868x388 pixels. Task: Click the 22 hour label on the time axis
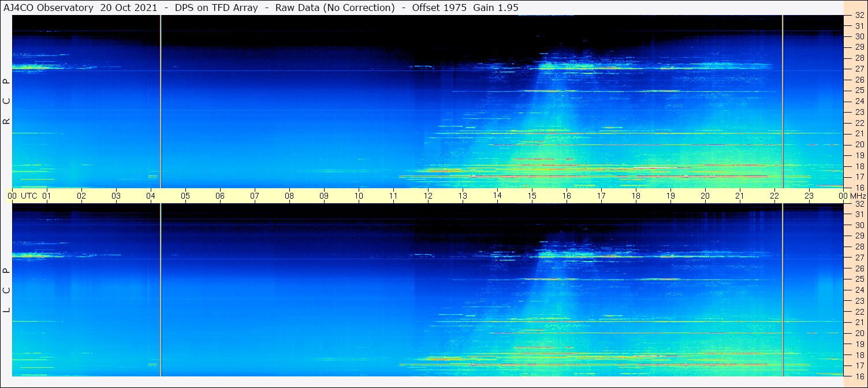click(x=774, y=196)
